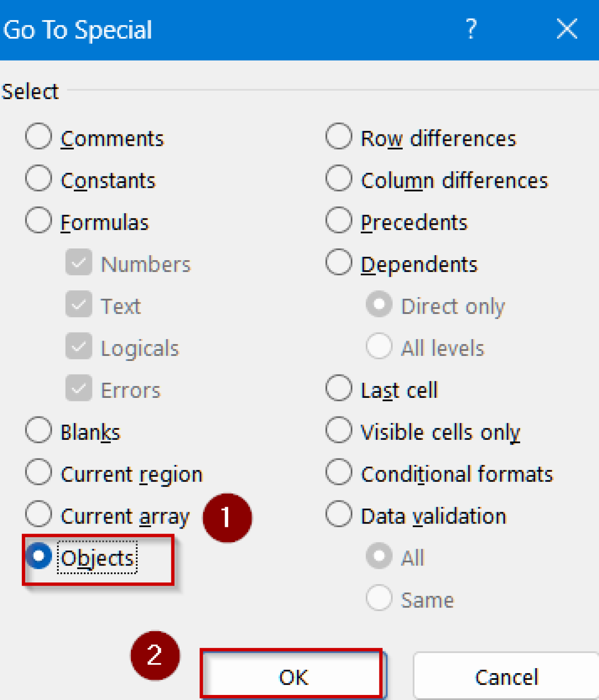The height and width of the screenshot is (700, 599).
Task: Select Constants option
Action: click(x=38, y=178)
